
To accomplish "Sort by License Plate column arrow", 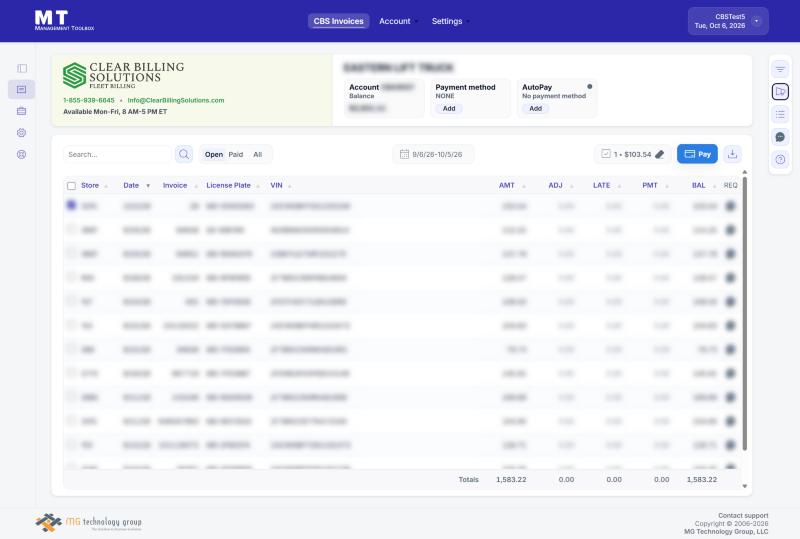I will pyautogui.click(x=258, y=186).
